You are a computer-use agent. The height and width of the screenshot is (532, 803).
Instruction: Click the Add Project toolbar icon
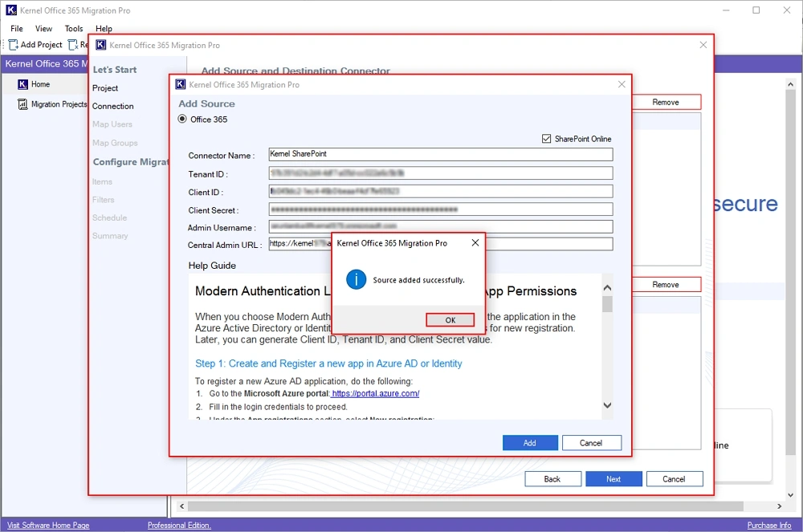click(14, 45)
